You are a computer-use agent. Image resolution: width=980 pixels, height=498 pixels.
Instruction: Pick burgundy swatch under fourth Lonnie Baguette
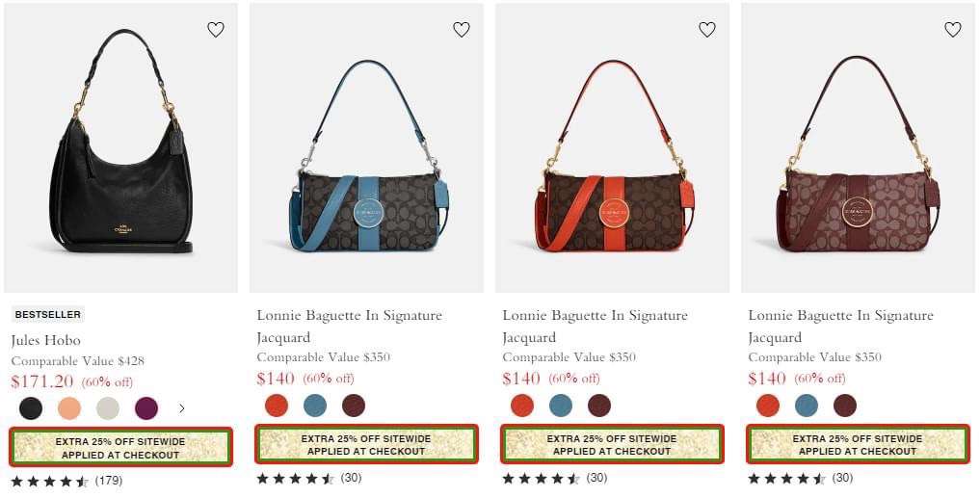point(845,405)
